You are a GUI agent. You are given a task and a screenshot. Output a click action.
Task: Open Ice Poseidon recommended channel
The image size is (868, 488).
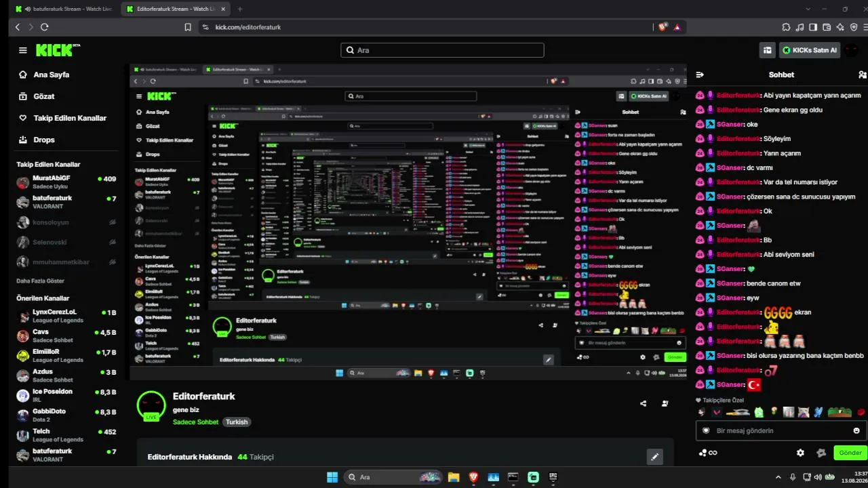click(x=66, y=395)
